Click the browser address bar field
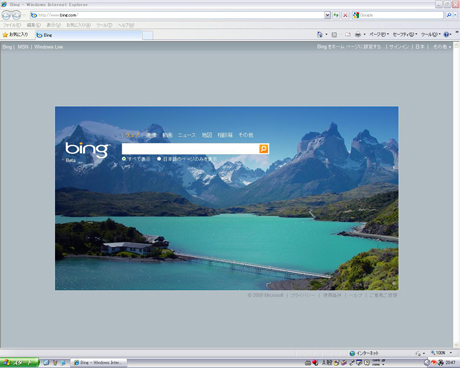Image resolution: width=460 pixels, height=368 pixels. (177, 15)
